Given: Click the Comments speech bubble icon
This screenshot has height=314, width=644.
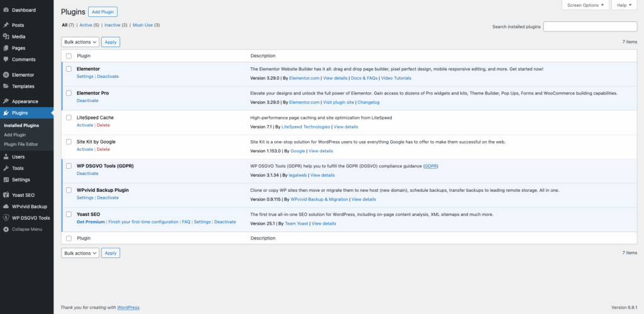Looking at the screenshot, I should pyautogui.click(x=6, y=59).
